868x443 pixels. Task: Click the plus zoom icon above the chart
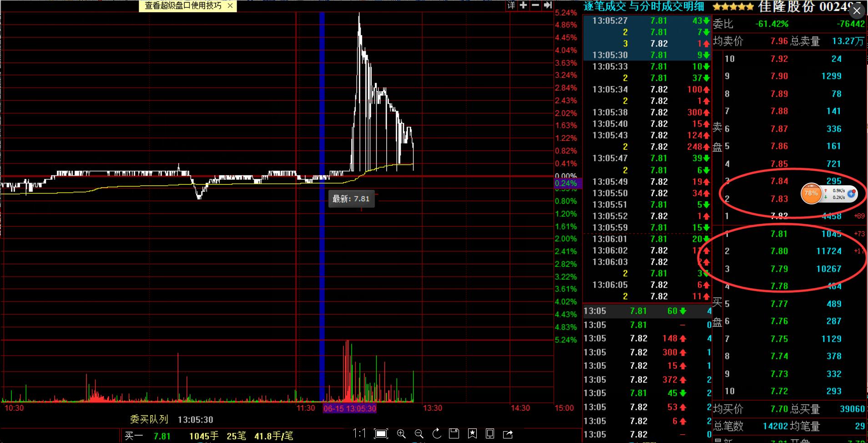click(x=524, y=5)
